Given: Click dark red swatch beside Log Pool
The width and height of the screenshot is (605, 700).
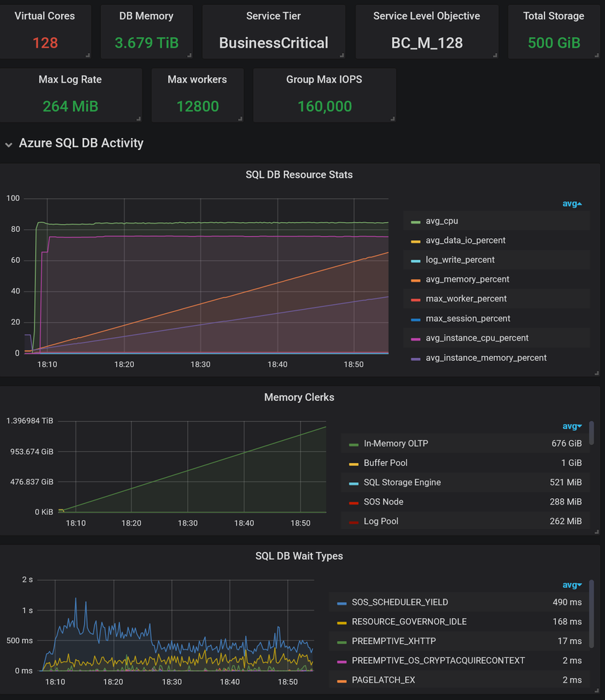Looking at the screenshot, I should pyautogui.click(x=353, y=522).
